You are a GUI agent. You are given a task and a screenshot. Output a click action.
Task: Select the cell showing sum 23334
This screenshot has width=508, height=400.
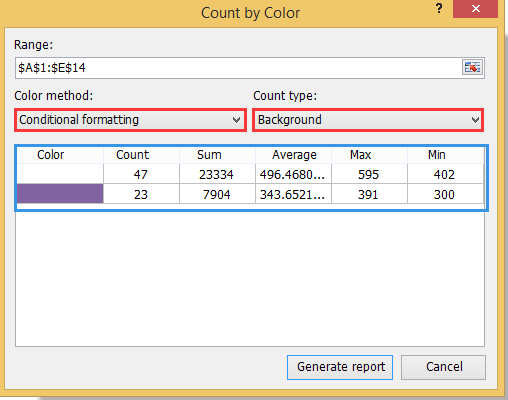coord(217,174)
